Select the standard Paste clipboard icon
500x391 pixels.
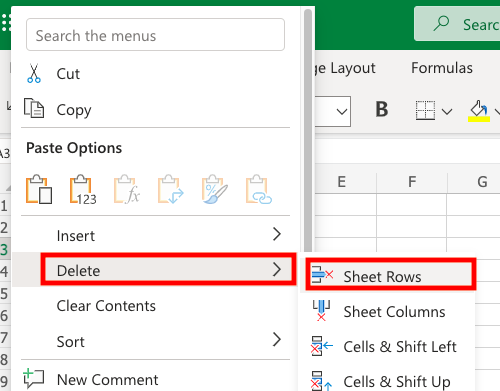click(x=39, y=189)
